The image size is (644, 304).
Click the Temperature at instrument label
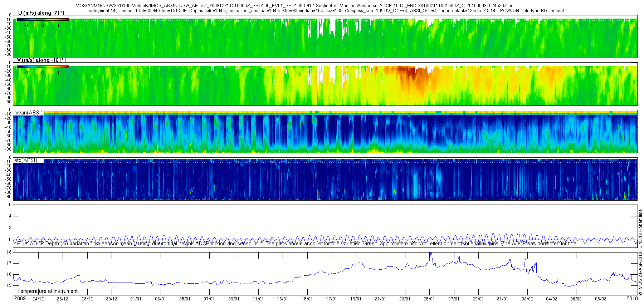(x=48, y=291)
